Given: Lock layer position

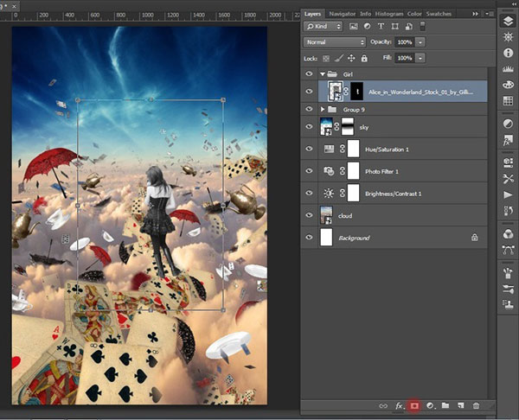Looking at the screenshot, I should 351,59.
